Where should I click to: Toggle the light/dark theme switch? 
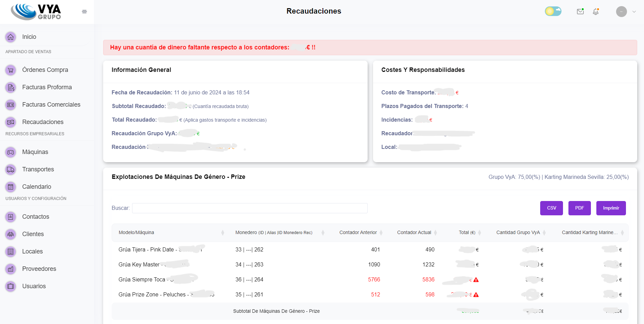(553, 11)
